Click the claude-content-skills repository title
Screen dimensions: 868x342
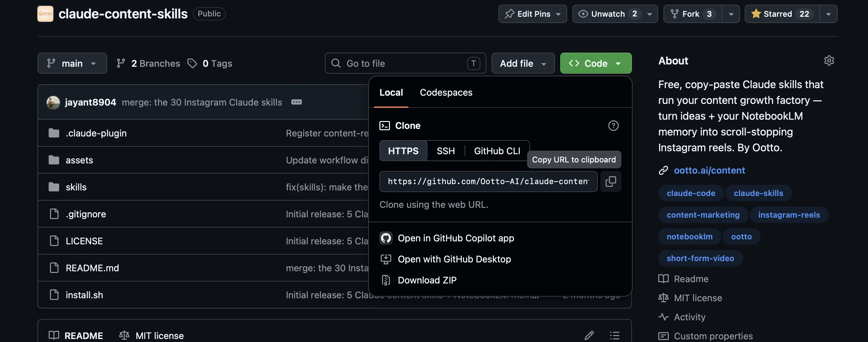point(123,14)
